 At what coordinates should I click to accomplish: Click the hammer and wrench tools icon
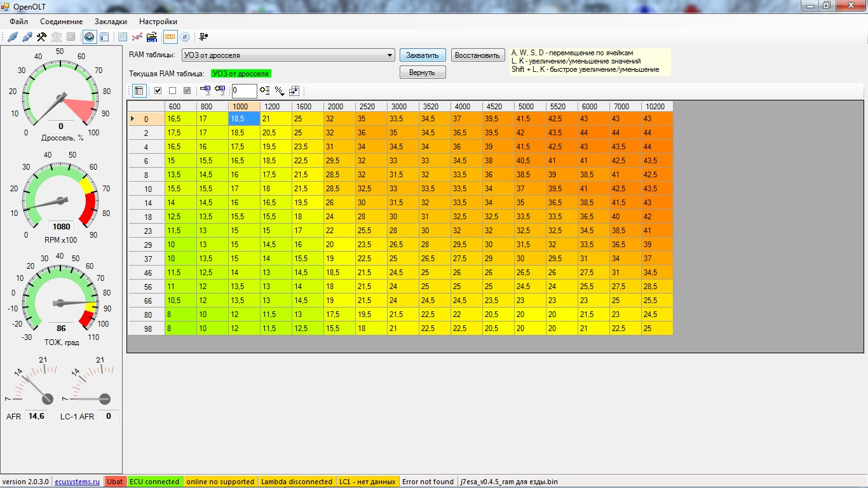pyautogui.click(x=41, y=37)
